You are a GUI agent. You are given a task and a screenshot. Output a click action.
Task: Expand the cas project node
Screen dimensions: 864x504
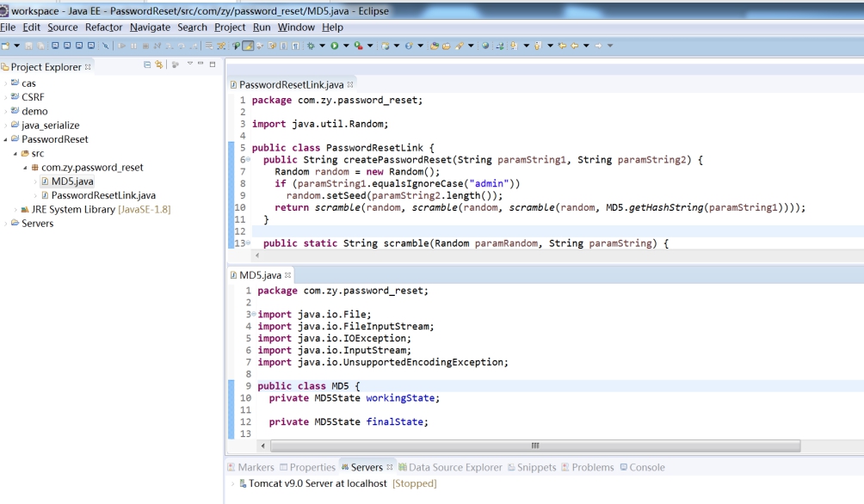(5, 83)
